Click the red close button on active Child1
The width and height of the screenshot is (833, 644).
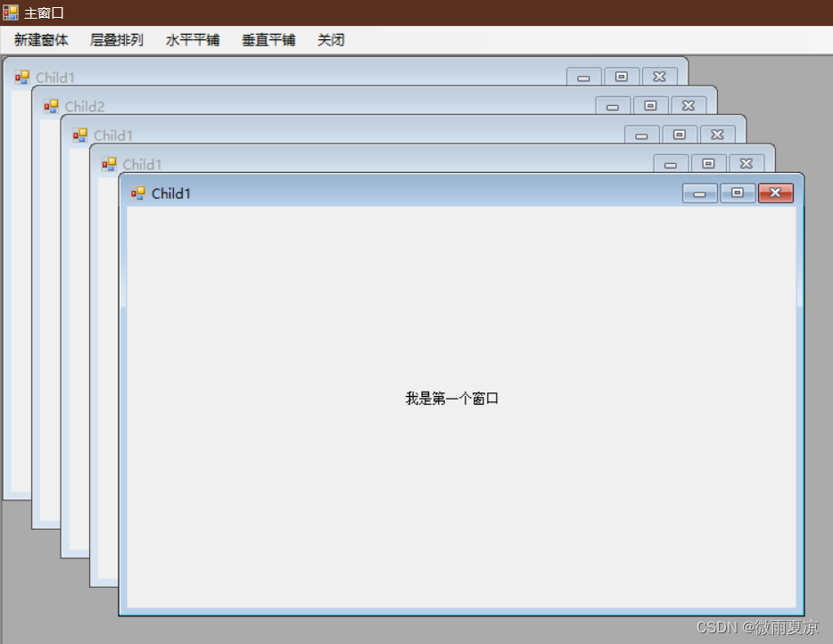coord(775,193)
